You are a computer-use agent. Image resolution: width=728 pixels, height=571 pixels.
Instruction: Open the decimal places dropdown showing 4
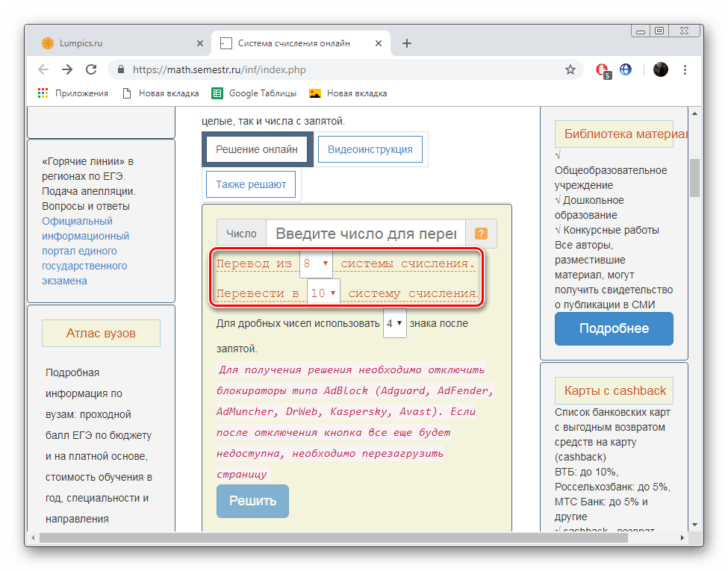(395, 323)
